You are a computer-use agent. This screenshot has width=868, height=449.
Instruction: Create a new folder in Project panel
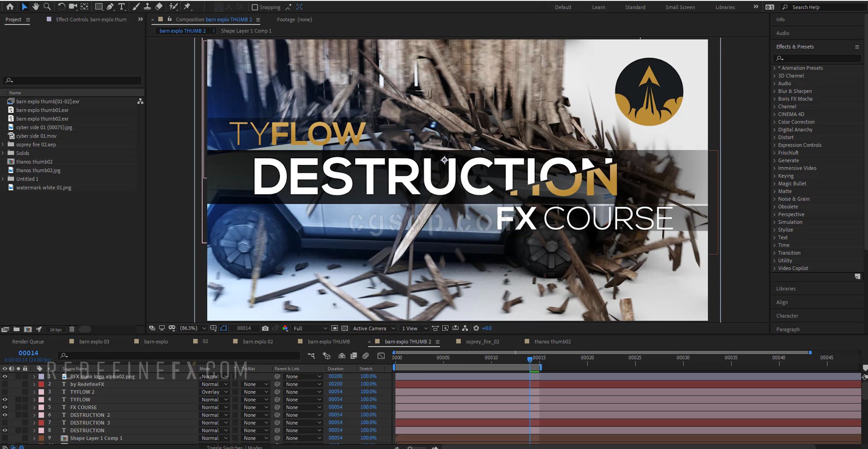[16, 329]
